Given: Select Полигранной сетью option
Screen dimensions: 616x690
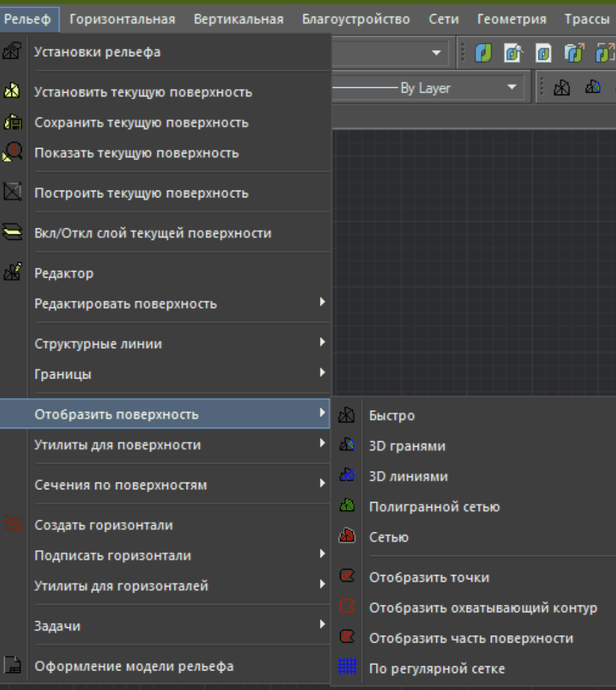Looking at the screenshot, I should click(434, 506).
